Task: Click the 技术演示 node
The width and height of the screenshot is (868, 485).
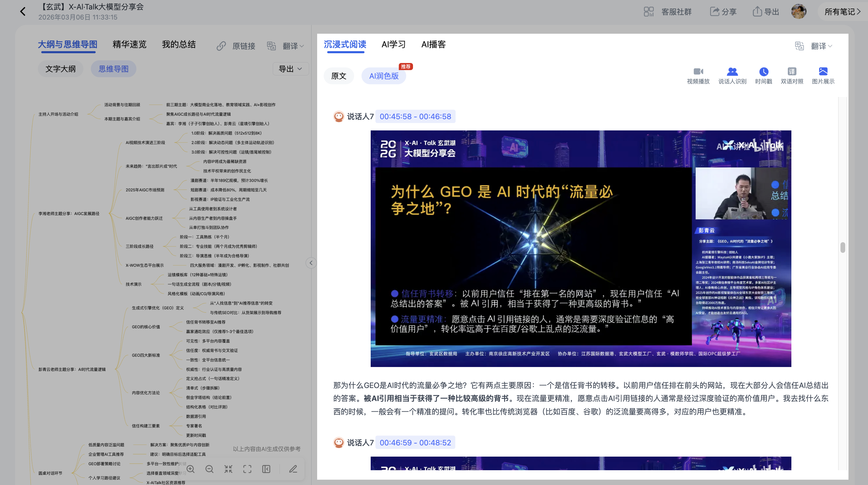Action: 133,284
